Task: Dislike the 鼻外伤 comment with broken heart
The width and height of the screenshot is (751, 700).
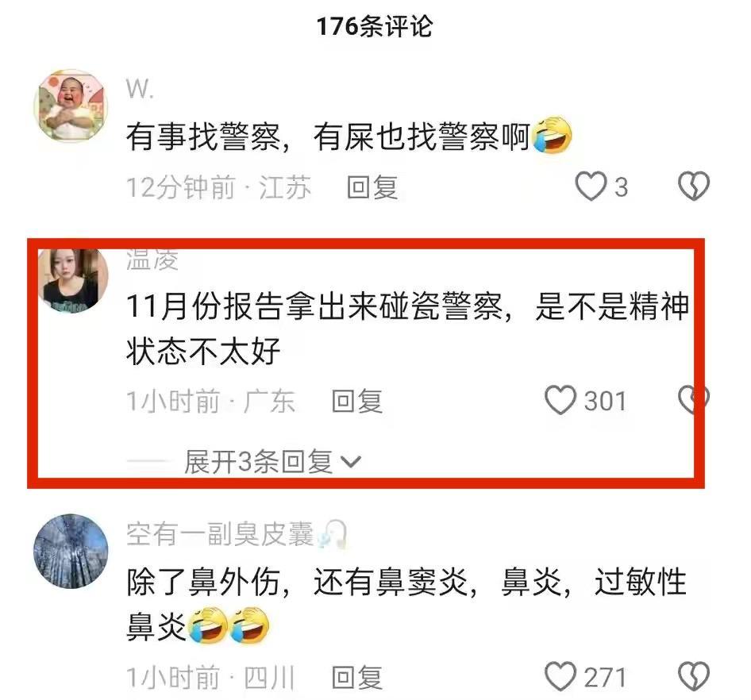Action: click(693, 676)
